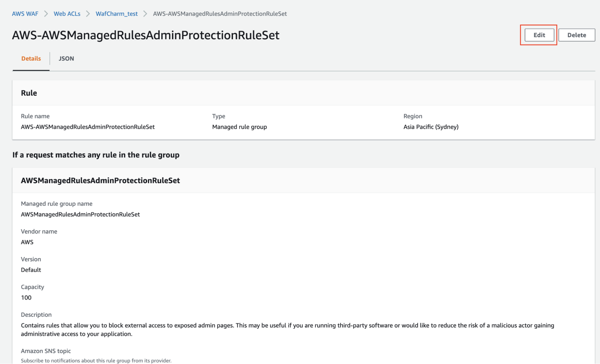Click the 'Asia Pacific (Sydney)' region value
Viewport: 600px width, 364px height.
point(431,127)
